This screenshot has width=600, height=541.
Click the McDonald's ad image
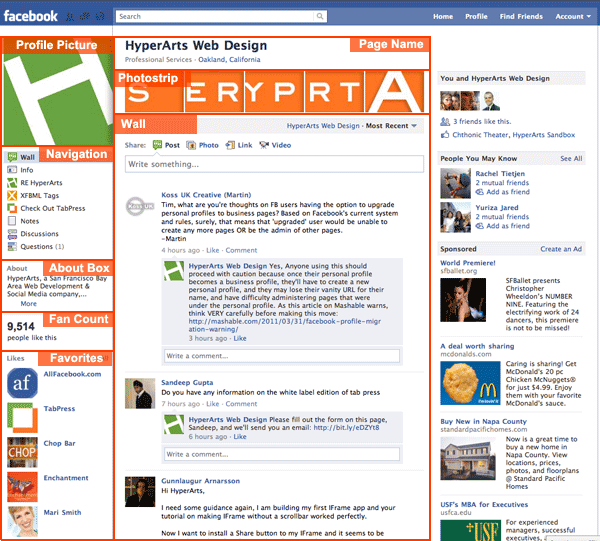tap(470, 383)
